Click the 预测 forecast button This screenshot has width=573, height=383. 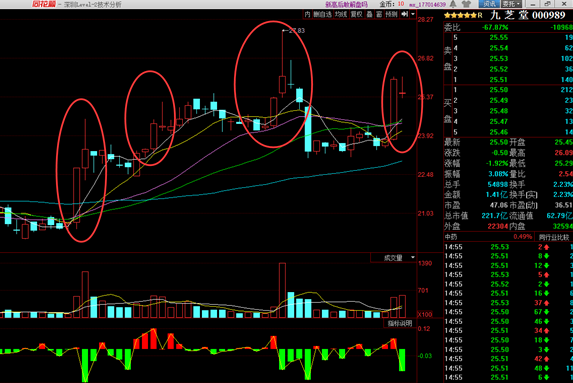391,14
